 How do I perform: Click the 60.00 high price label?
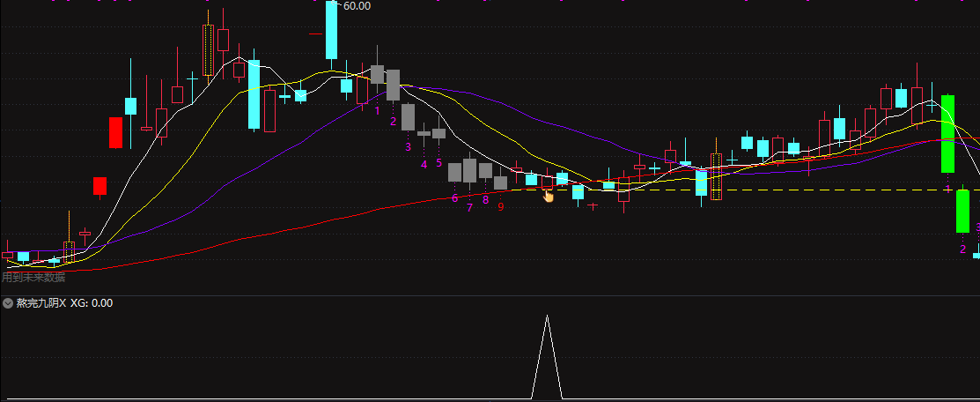(x=357, y=6)
